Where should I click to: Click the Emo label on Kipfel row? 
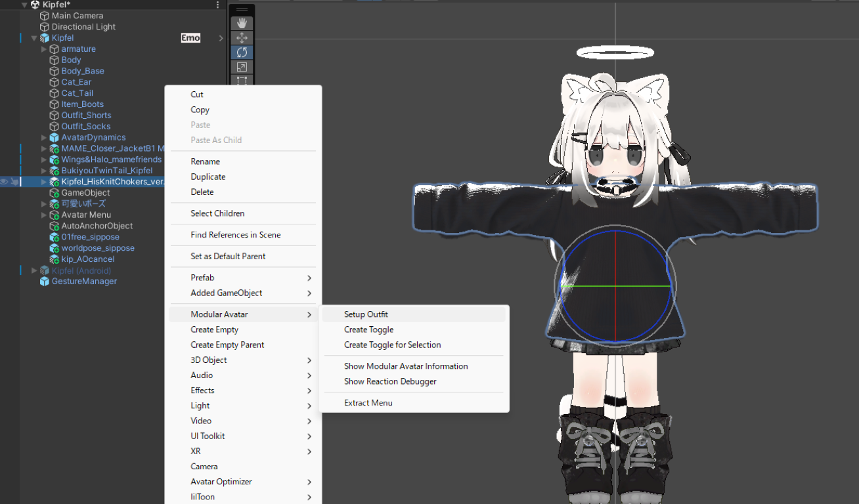tap(190, 38)
